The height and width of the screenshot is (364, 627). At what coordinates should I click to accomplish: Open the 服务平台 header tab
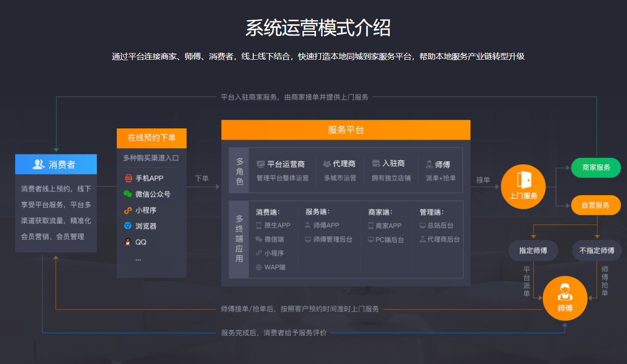tap(345, 130)
